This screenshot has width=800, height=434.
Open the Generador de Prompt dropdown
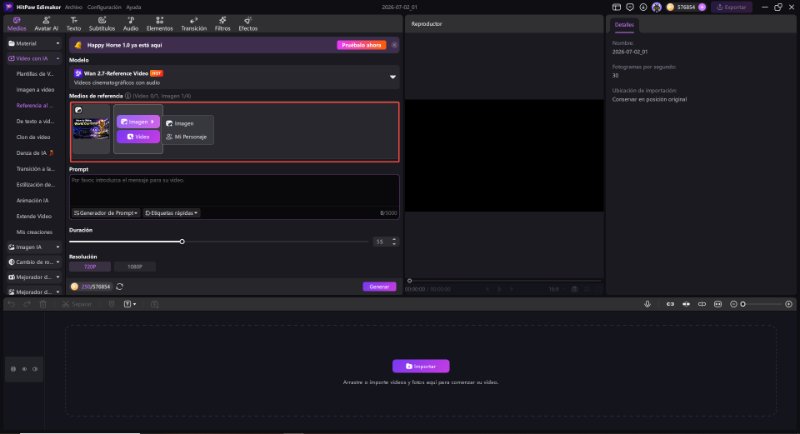click(x=106, y=213)
